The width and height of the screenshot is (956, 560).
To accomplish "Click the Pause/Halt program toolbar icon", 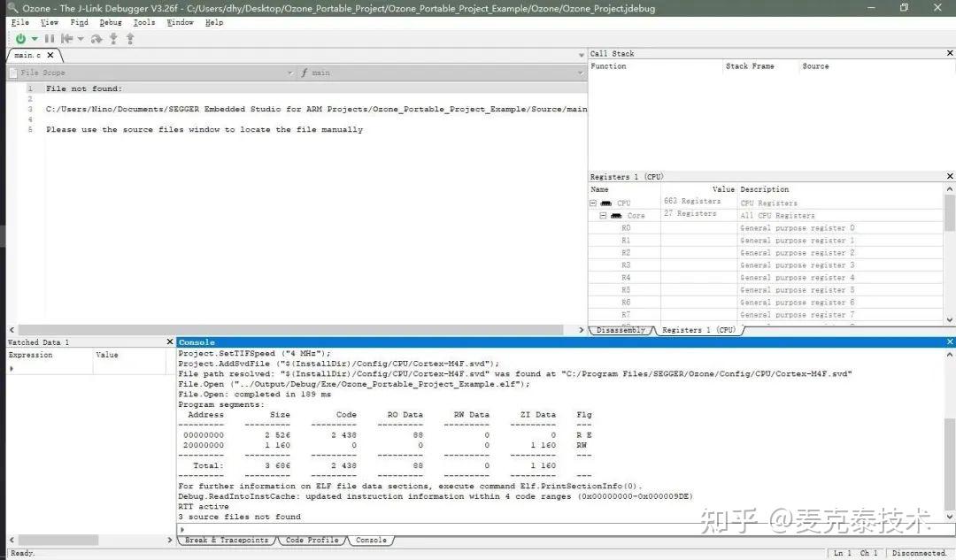I will coord(50,38).
